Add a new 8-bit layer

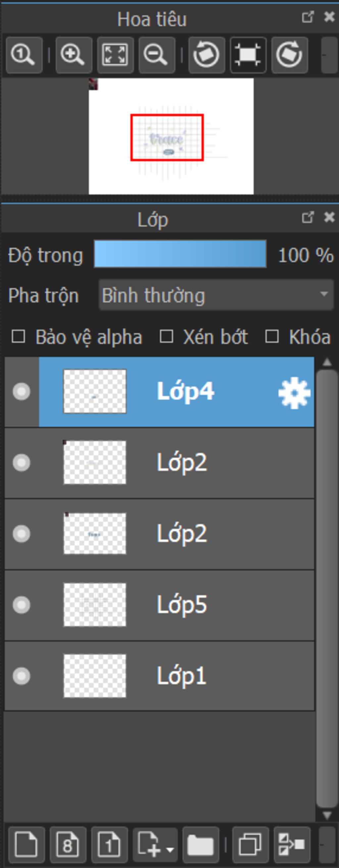[68, 844]
